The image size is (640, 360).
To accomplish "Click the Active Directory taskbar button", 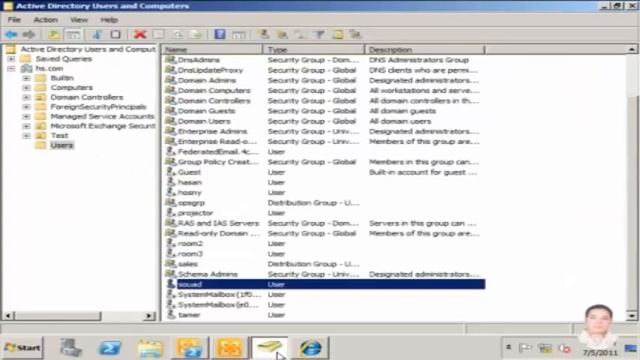I will tap(269, 348).
